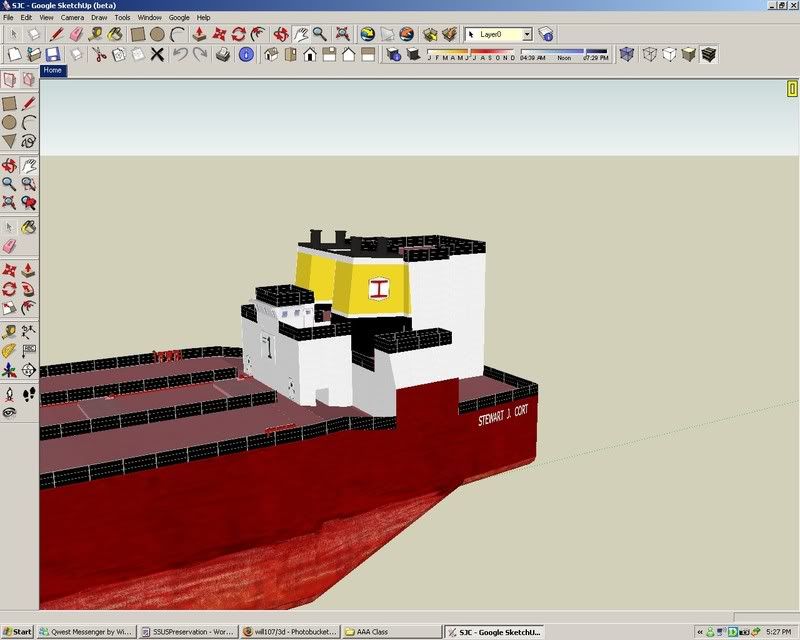The width and height of the screenshot is (800, 640).
Task: Switch to Front view house icon
Action: pyautogui.click(x=310, y=54)
